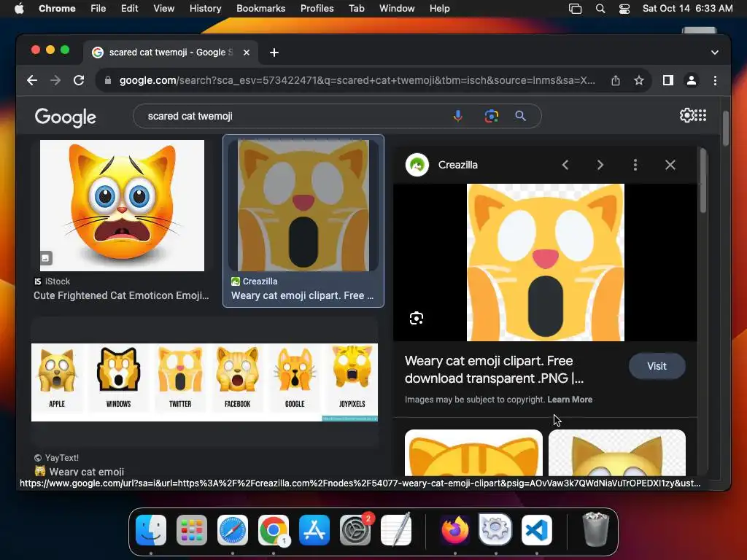Image resolution: width=747 pixels, height=560 pixels.
Task: Click the Visit button
Action: 657,366
